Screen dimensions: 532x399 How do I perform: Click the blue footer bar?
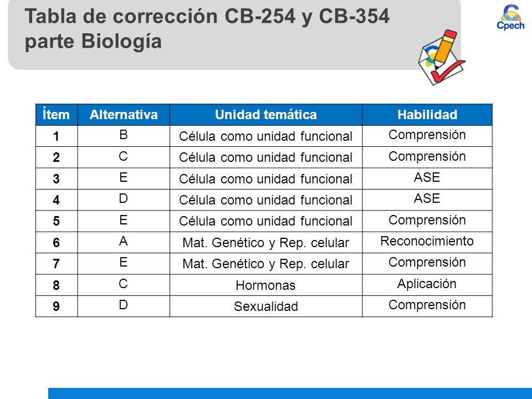290,393
